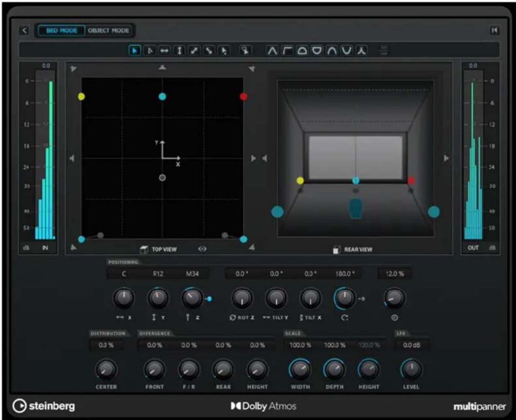516x420 pixels.
Task: Select gray positioning handle in top view center
Action: point(162,178)
